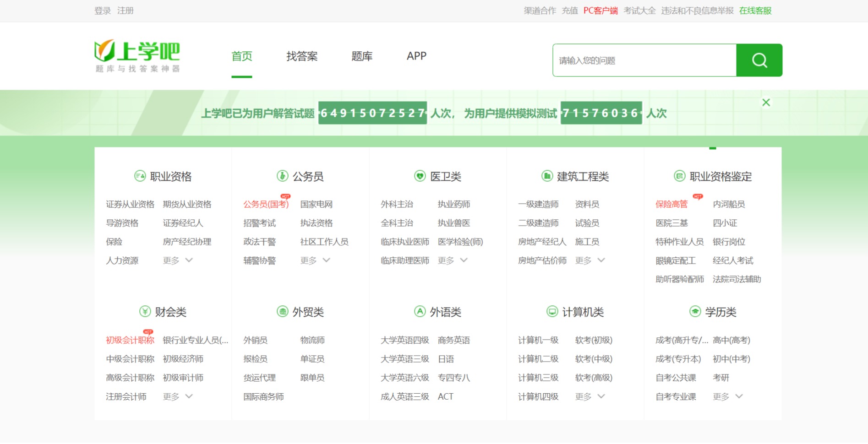Open 国家电网 link

(317, 204)
